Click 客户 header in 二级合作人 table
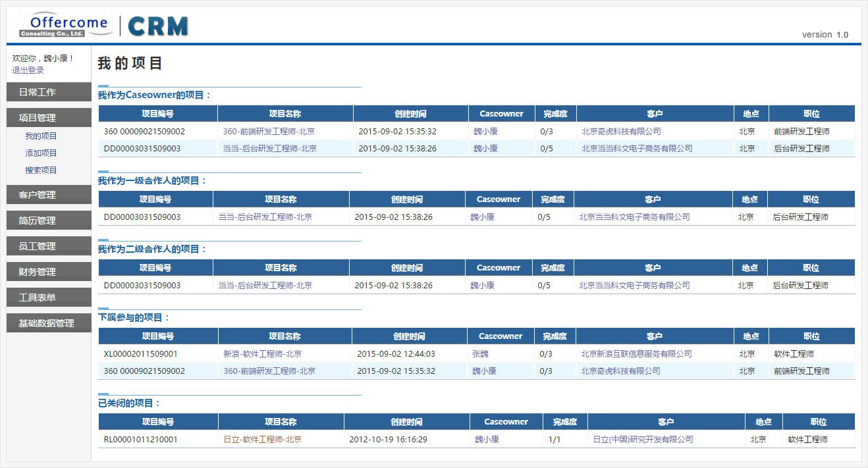This screenshot has width=868, height=468. click(x=653, y=268)
